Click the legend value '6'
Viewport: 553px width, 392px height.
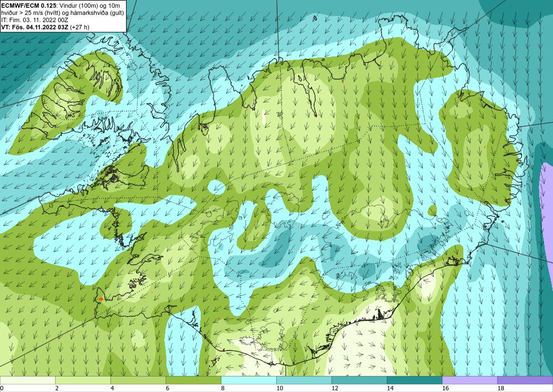click(167, 389)
